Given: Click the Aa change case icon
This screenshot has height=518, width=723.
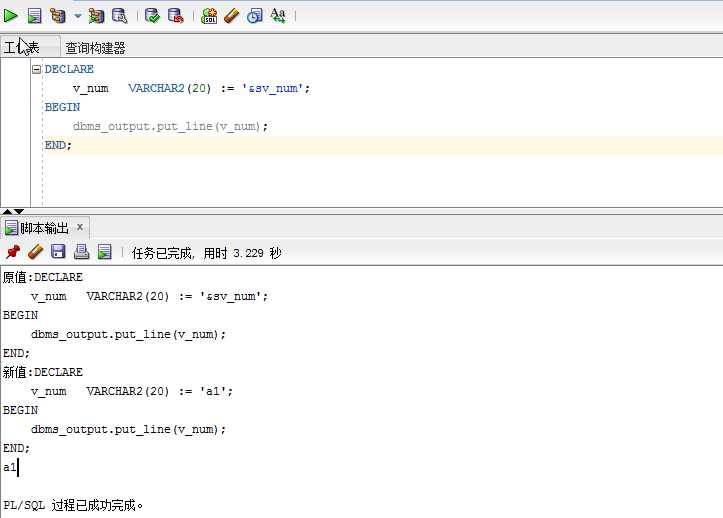Looking at the screenshot, I should click(x=278, y=16).
